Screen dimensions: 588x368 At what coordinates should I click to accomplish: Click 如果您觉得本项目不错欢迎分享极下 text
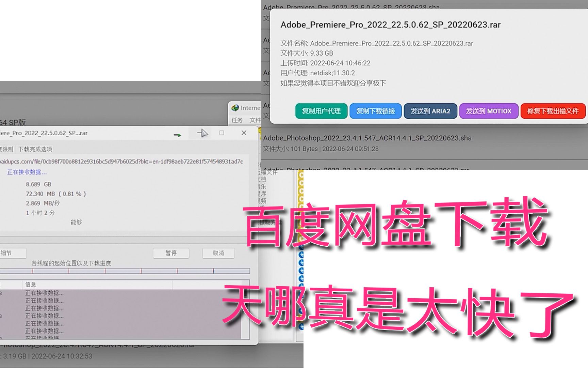point(333,83)
